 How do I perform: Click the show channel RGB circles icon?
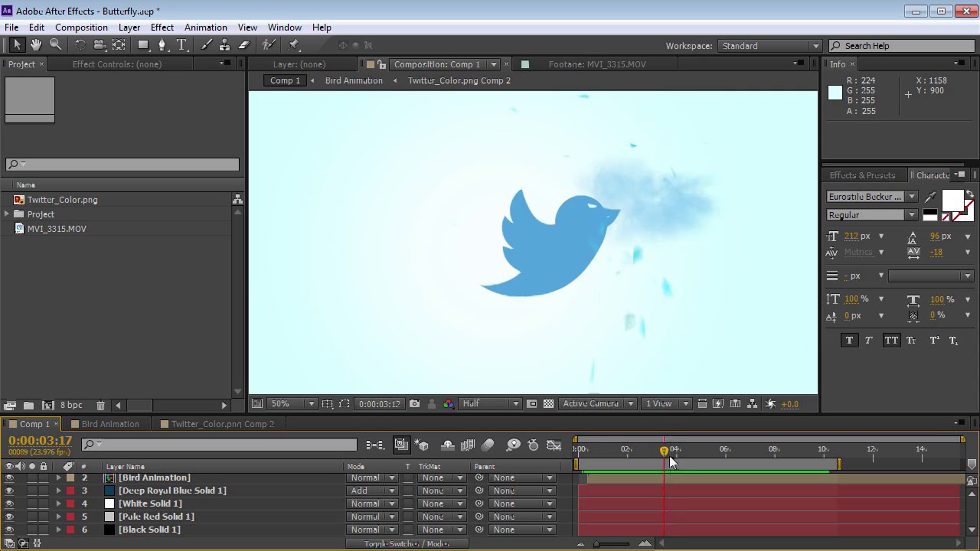448,404
